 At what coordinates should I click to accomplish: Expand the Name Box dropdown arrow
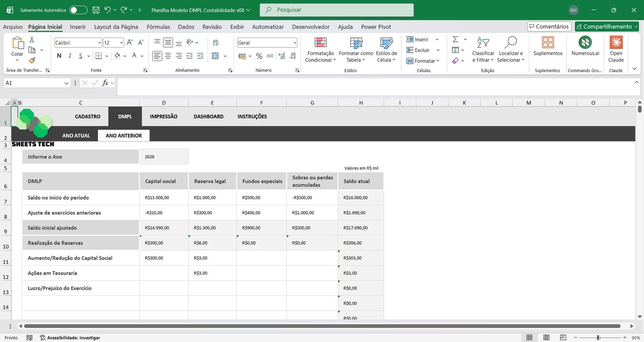pyautogui.click(x=66, y=83)
